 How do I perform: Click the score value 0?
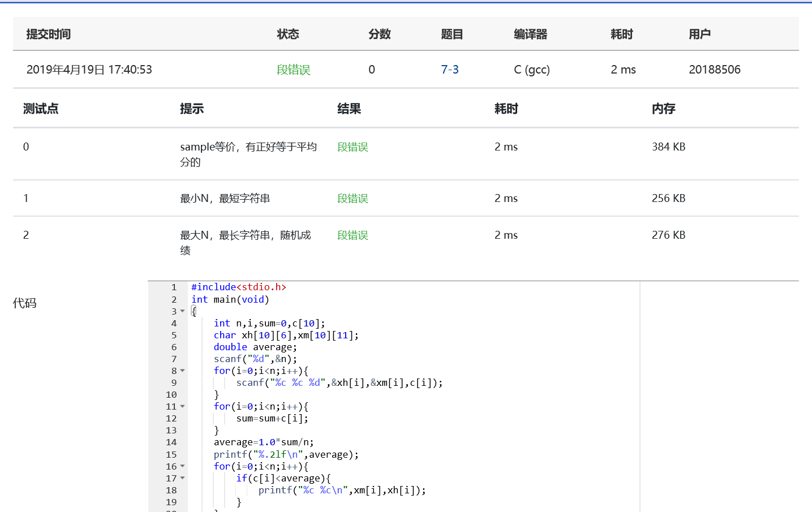pos(372,70)
